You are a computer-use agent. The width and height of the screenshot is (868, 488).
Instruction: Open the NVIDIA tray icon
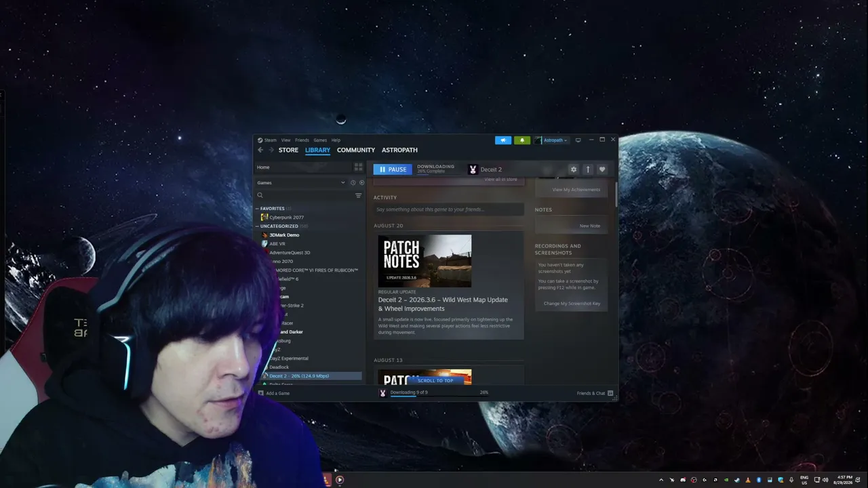(726, 480)
